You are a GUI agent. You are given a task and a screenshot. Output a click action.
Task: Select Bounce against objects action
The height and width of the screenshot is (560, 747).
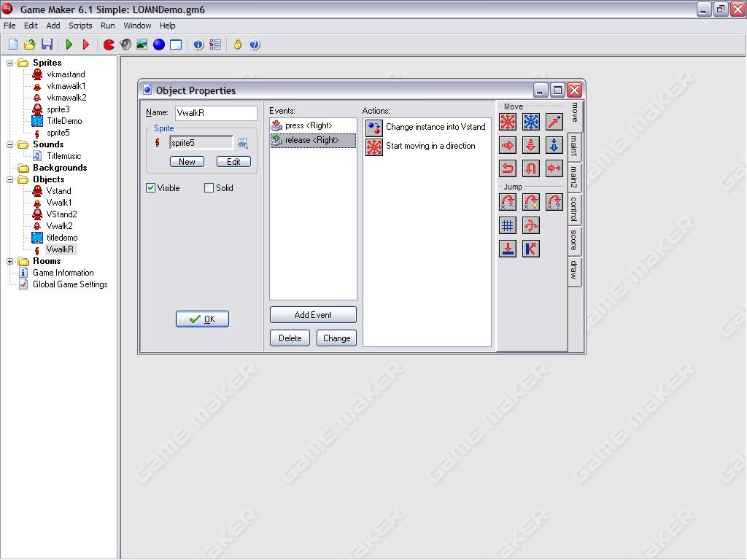pos(531,249)
